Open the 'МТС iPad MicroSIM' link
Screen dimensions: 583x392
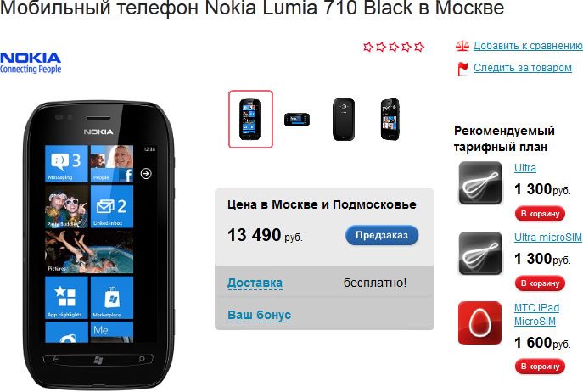pyautogui.click(x=536, y=314)
